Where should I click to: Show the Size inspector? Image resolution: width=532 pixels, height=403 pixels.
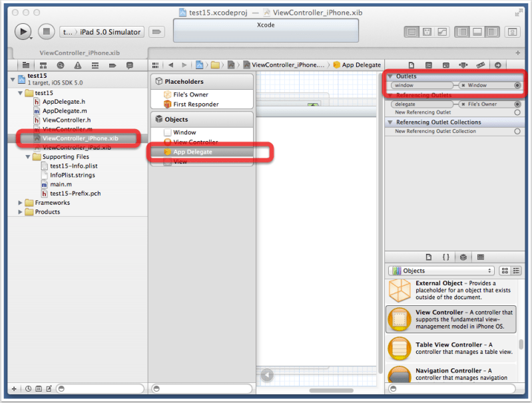(x=481, y=65)
